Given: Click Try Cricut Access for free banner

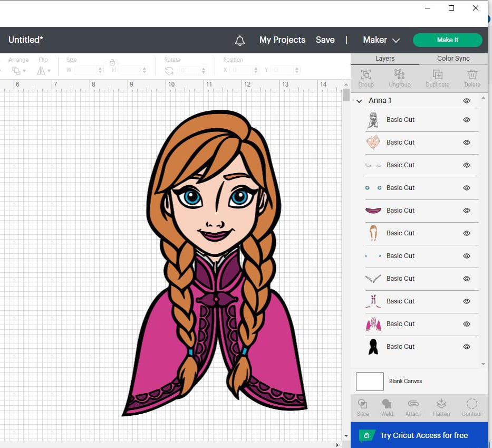Looking at the screenshot, I should tap(419, 435).
